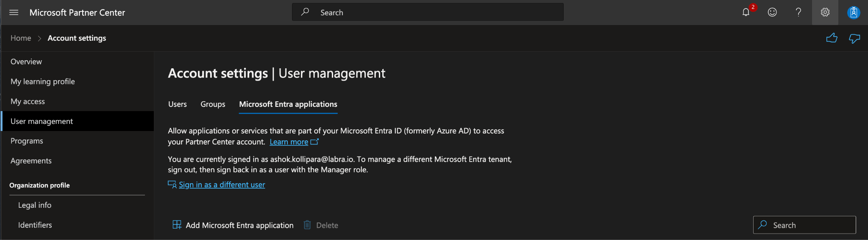Image resolution: width=868 pixels, height=240 pixels.
Task: Click the Add Microsoft Entra application icon
Action: pyautogui.click(x=177, y=225)
